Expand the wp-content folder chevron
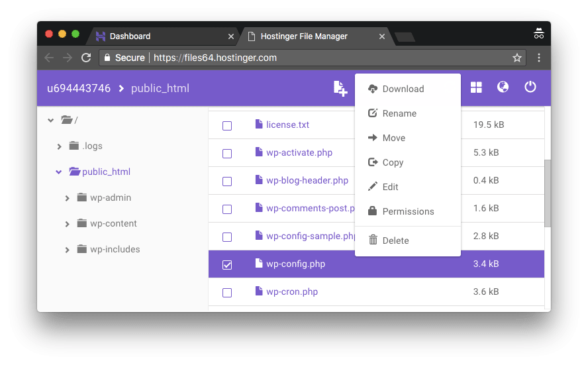The width and height of the screenshot is (588, 365). (67, 224)
